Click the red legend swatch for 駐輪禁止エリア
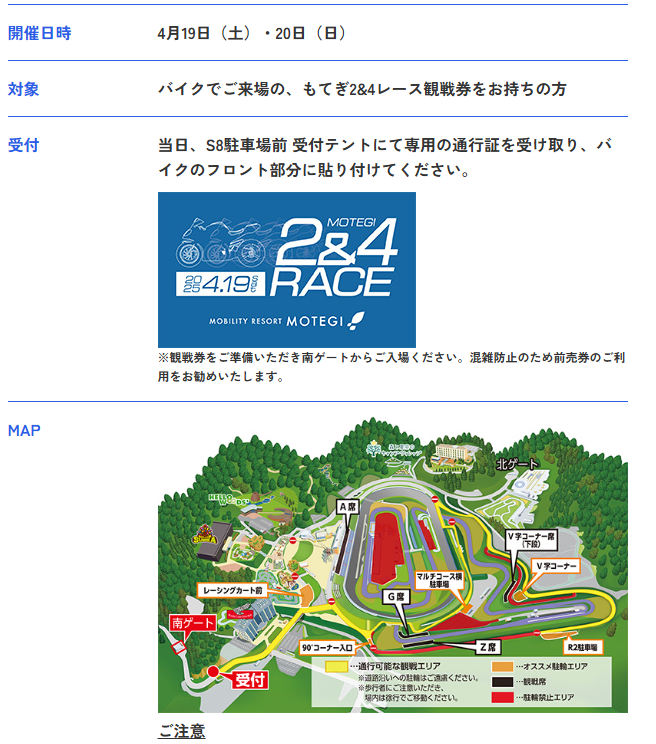 (502, 698)
